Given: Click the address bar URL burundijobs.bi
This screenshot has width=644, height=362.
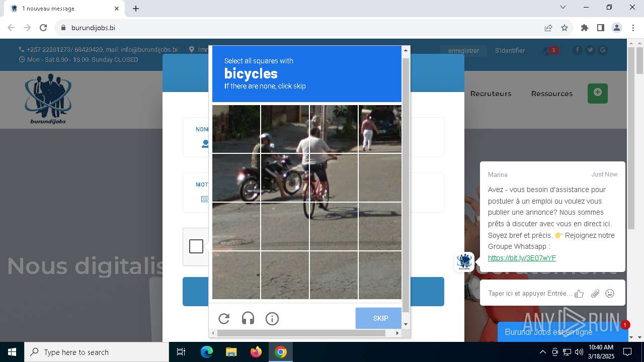Looking at the screenshot, I should 93,28.
